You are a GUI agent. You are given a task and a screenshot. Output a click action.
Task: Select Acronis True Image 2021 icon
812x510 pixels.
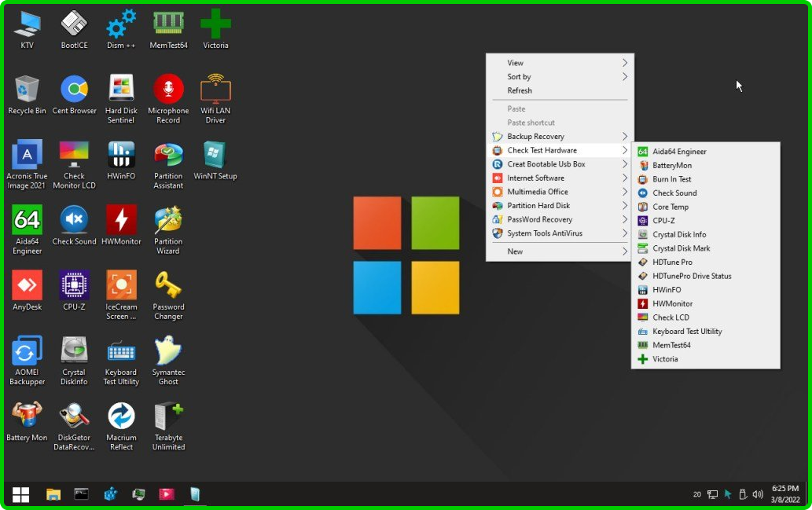click(27, 165)
